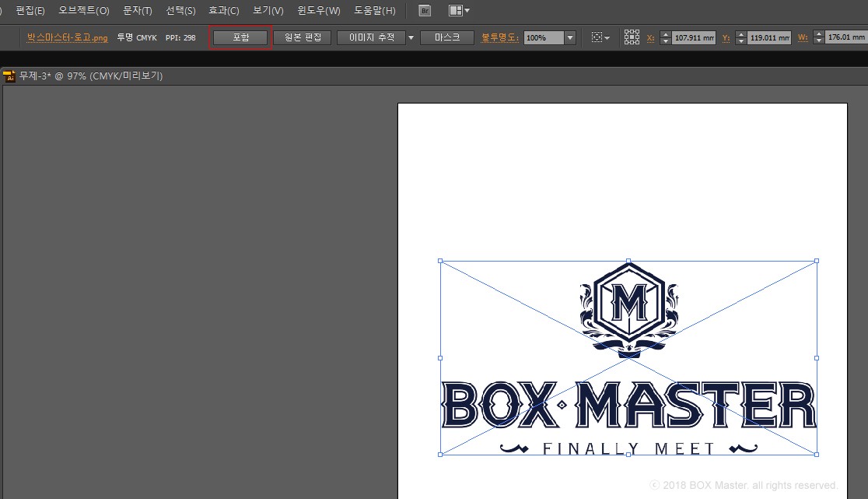
Task: Click the top-left selection handle of the logo
Action: pyautogui.click(x=440, y=260)
